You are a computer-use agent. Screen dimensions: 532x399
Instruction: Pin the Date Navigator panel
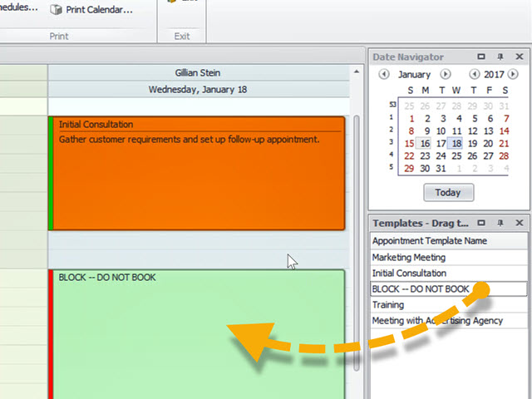pos(500,57)
